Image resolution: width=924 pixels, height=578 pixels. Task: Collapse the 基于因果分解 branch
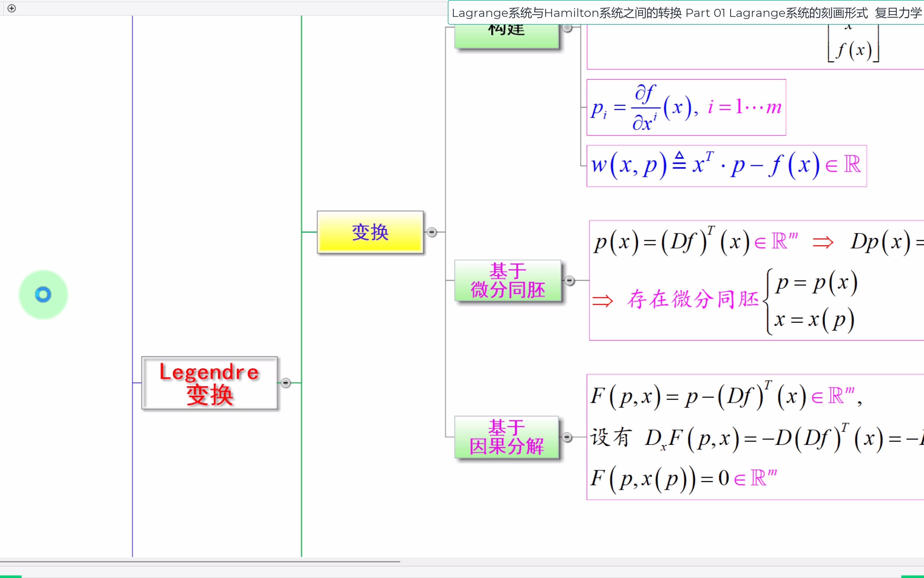coord(567,437)
